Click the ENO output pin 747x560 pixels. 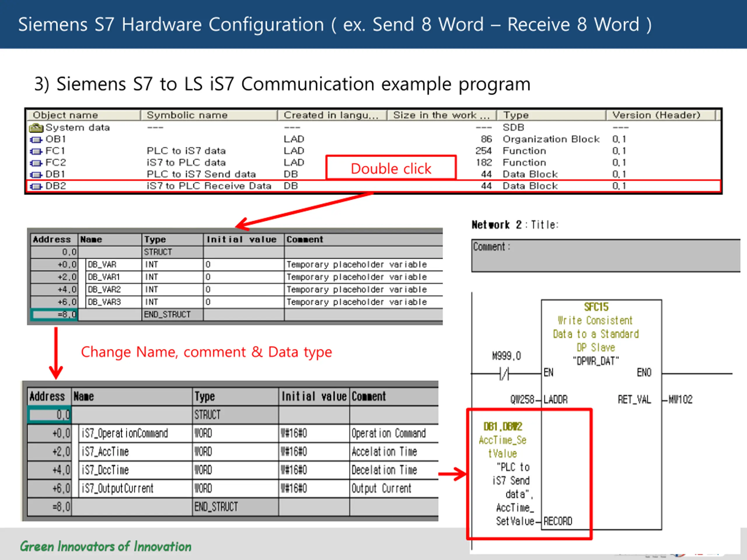click(644, 373)
